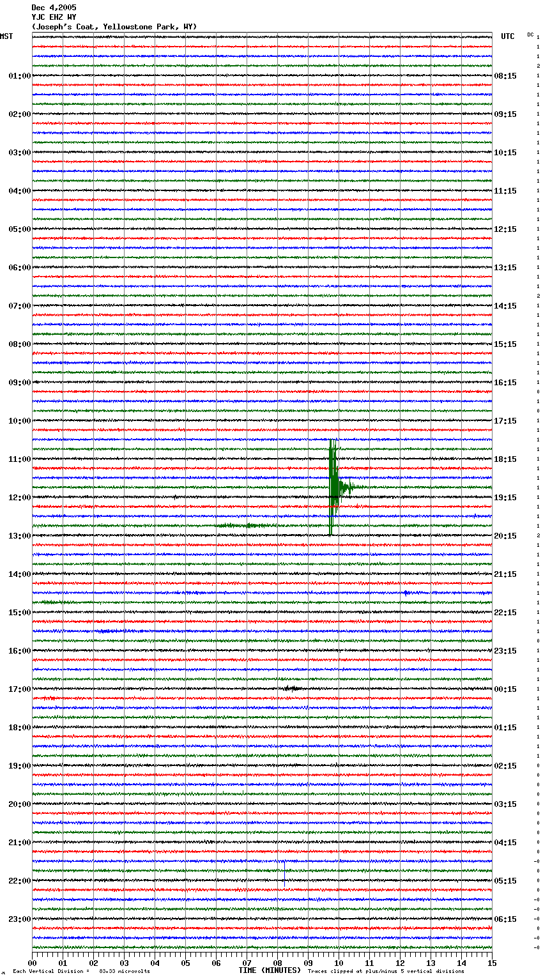Click the "07:00" MST hour label
The width and height of the screenshot is (543, 980).
(x=19, y=306)
